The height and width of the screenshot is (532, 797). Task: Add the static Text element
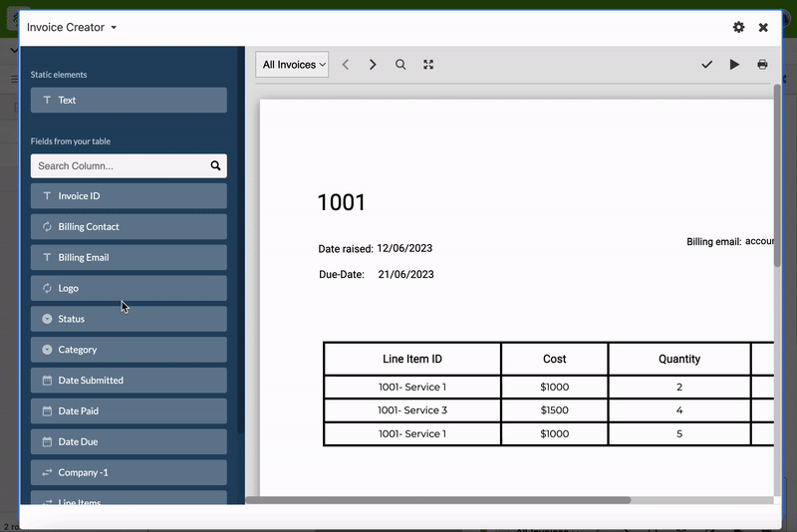(x=129, y=100)
